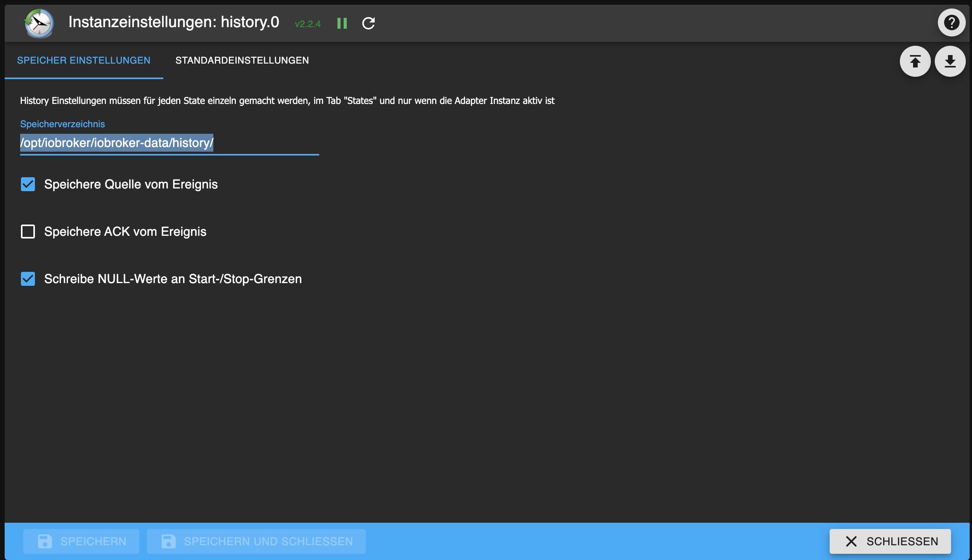Image resolution: width=972 pixels, height=560 pixels.
Task: Export configuration with the download arrow icon
Action: [x=950, y=61]
